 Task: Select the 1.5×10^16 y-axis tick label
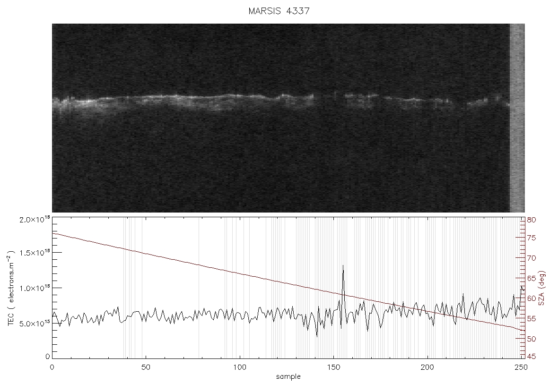35,253
